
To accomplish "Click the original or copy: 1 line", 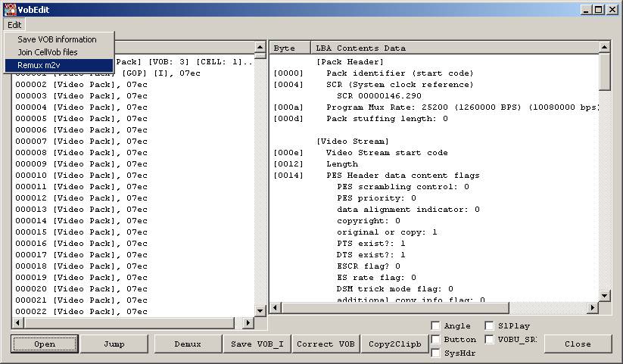I will [387, 232].
